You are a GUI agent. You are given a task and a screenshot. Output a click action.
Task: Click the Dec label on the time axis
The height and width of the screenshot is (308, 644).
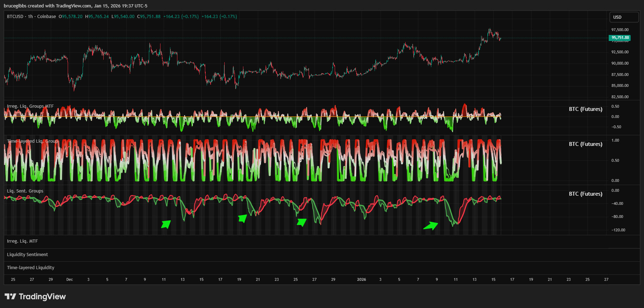(69, 279)
